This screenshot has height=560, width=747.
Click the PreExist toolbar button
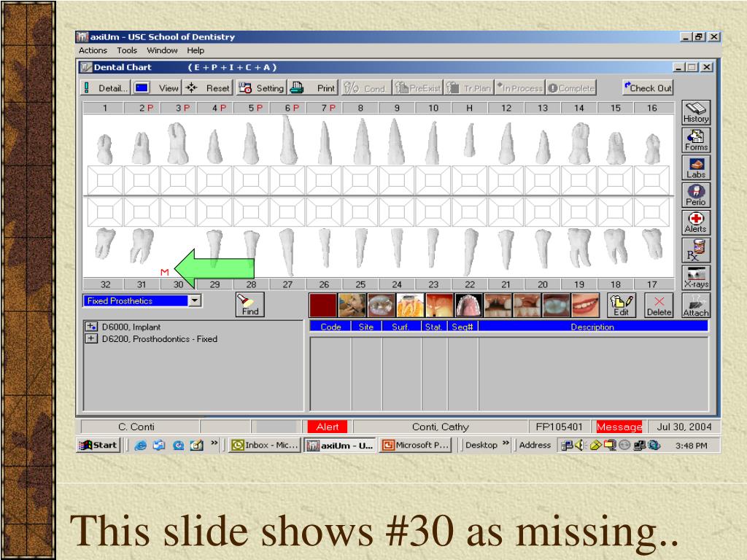click(x=418, y=88)
